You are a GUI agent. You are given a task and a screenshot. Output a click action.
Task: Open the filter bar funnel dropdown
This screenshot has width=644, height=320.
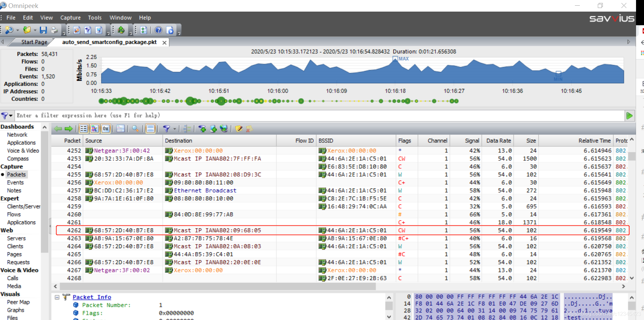(7, 116)
